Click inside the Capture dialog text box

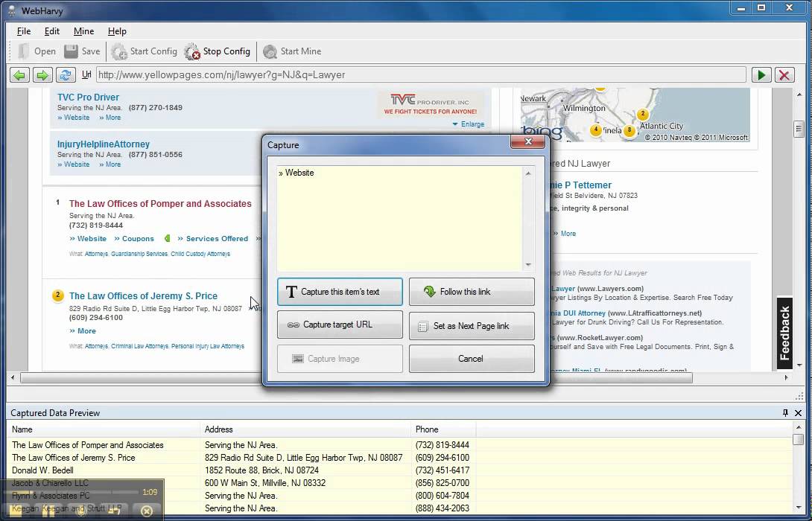400,218
